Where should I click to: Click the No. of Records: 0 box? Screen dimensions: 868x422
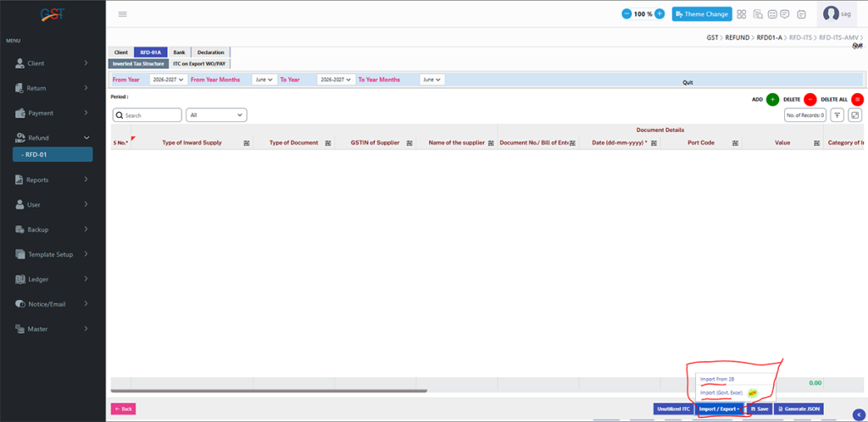pos(805,115)
